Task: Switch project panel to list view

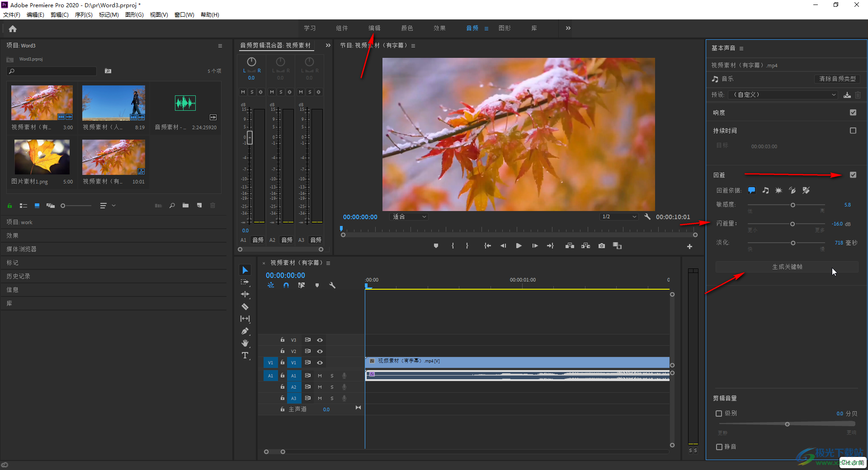Action: pyautogui.click(x=24, y=206)
